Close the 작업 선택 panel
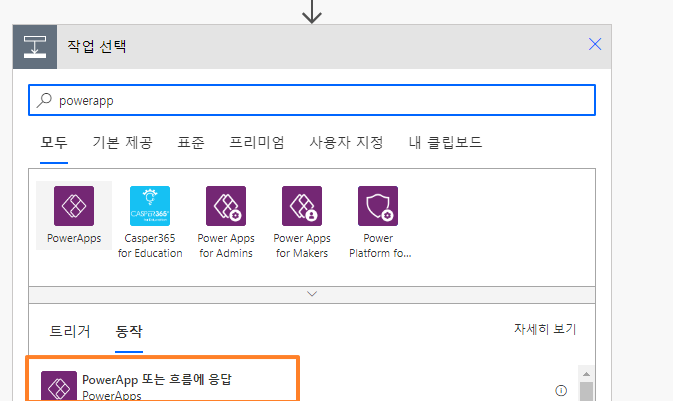The image size is (673, 401). [595, 44]
